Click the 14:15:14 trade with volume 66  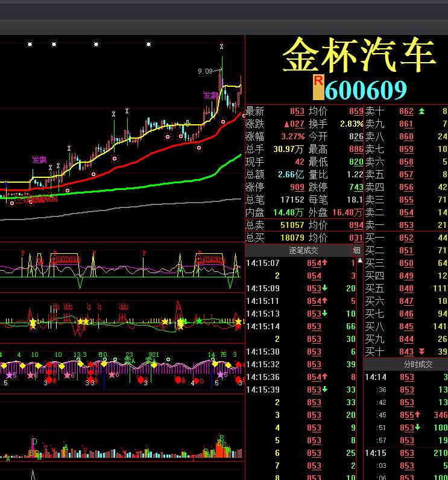pos(301,326)
